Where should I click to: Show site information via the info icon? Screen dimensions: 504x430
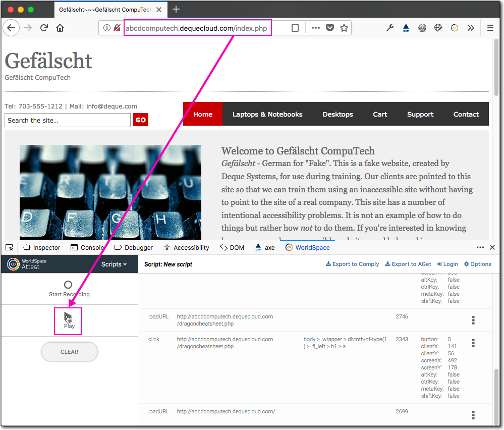(107, 28)
